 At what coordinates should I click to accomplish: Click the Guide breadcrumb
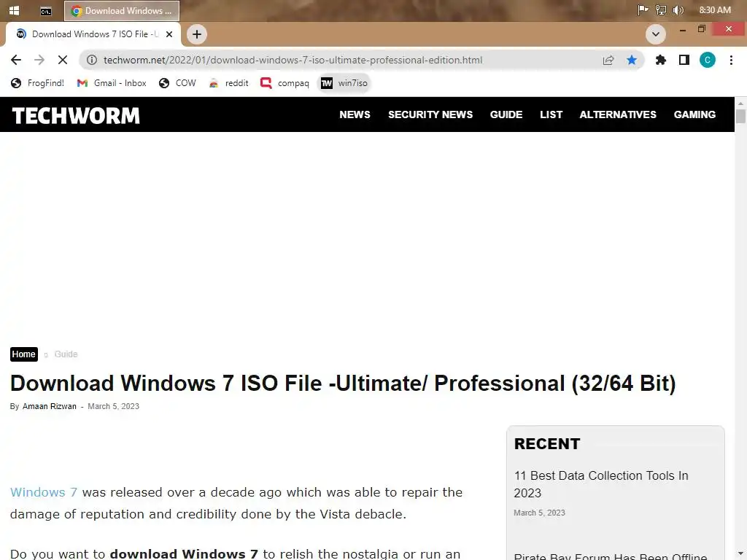(66, 354)
